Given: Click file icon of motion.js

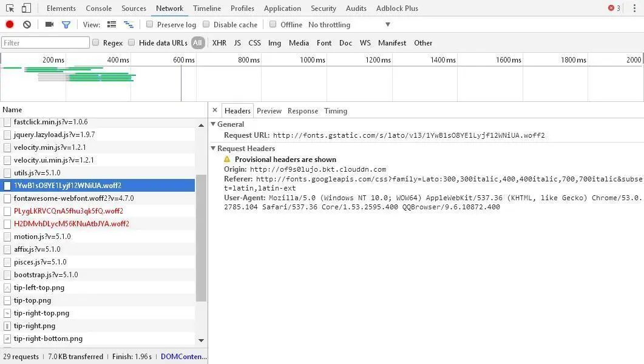Looking at the screenshot, I should pos(7,237).
